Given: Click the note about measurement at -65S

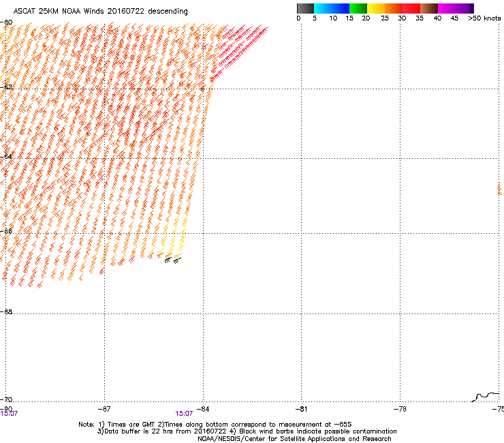Looking at the screenshot, I should coord(255,425).
